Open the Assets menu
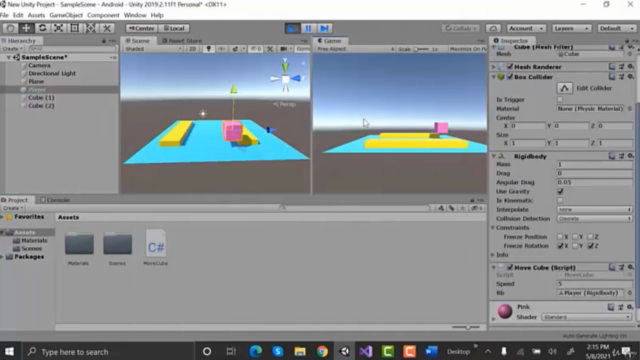The image size is (640, 360). point(36,15)
